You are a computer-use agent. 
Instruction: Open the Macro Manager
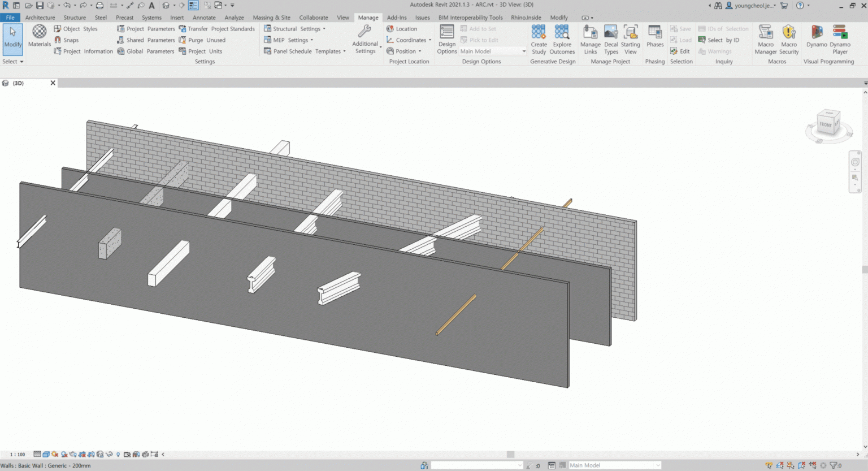765,40
